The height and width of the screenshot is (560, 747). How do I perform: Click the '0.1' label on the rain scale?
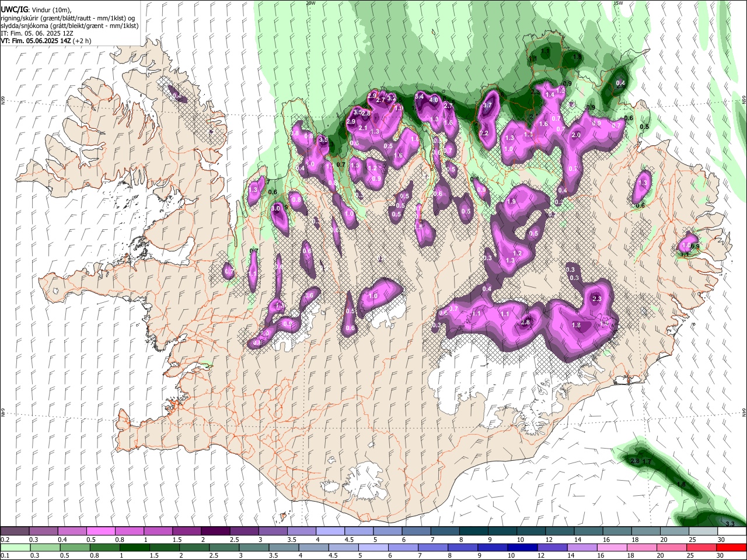click(x=5, y=556)
